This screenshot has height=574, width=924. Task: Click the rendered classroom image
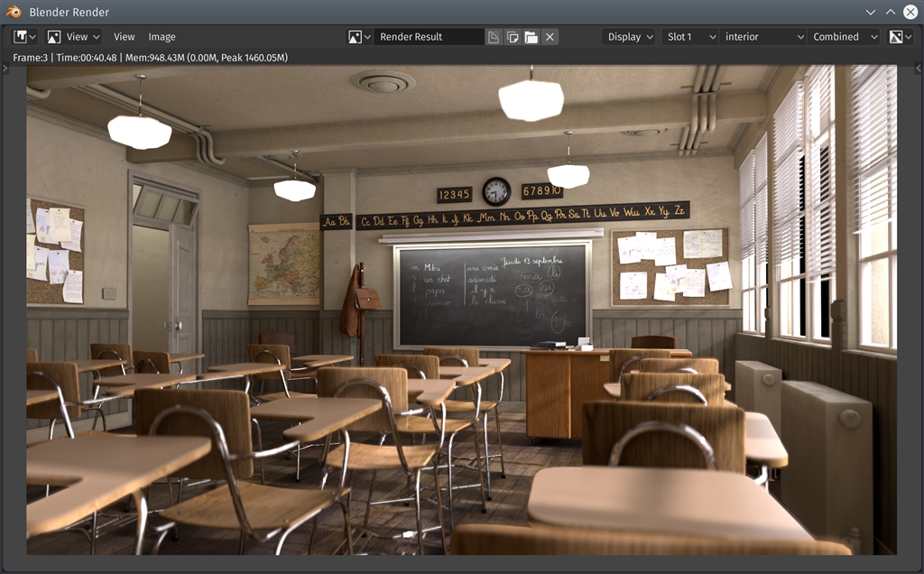click(461, 310)
